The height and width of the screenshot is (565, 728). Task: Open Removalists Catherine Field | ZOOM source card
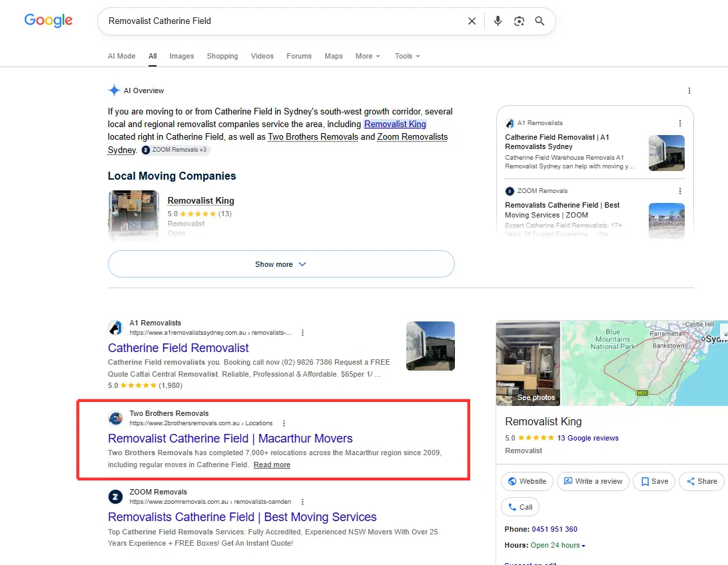(x=562, y=210)
